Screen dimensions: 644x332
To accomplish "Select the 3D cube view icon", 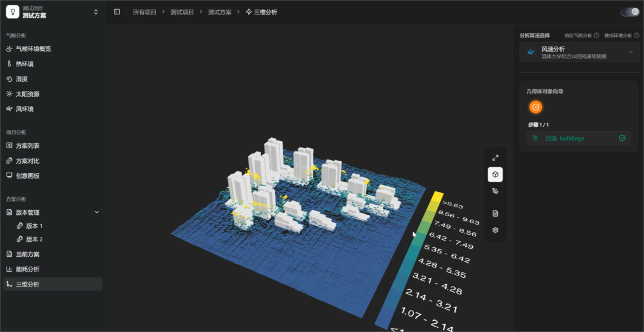I will coord(496,174).
